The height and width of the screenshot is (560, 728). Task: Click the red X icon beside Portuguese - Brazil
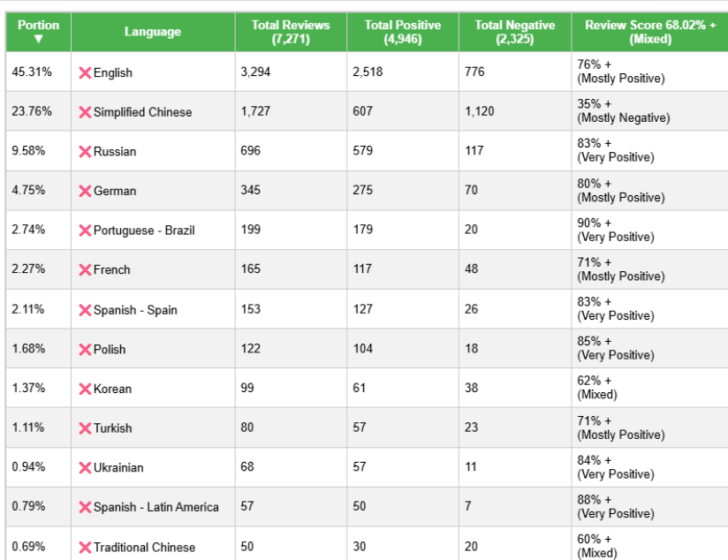pos(85,231)
